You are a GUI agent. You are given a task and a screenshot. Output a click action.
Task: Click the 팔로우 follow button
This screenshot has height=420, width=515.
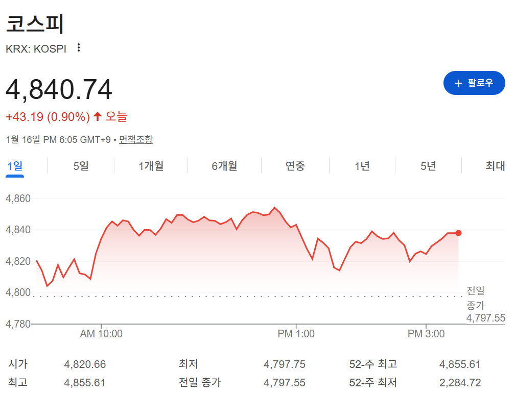474,83
